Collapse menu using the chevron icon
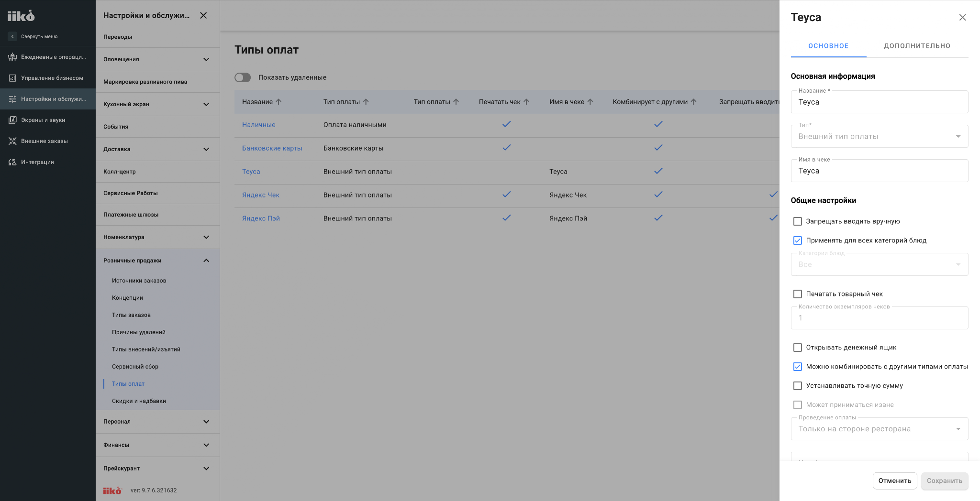980x501 pixels. 12,36
